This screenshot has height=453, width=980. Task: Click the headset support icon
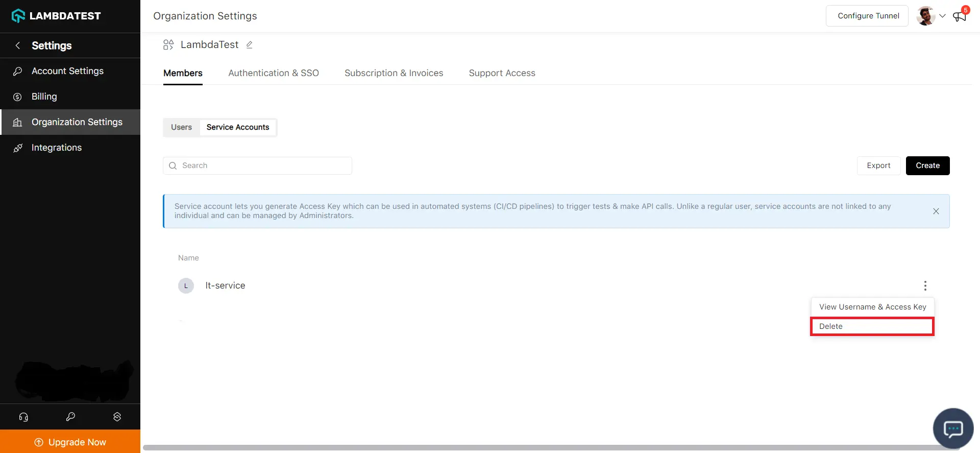coord(23,417)
